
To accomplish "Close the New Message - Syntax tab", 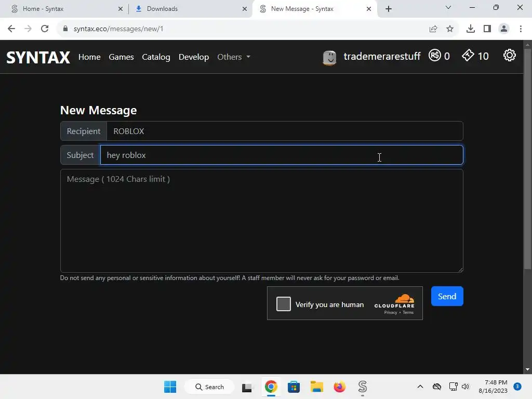I will pyautogui.click(x=369, y=9).
